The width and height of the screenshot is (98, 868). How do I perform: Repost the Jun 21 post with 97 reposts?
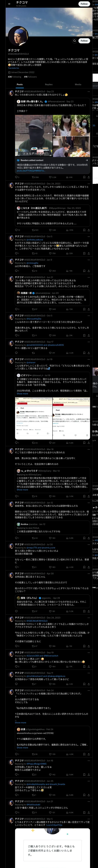click(x=35, y=309)
